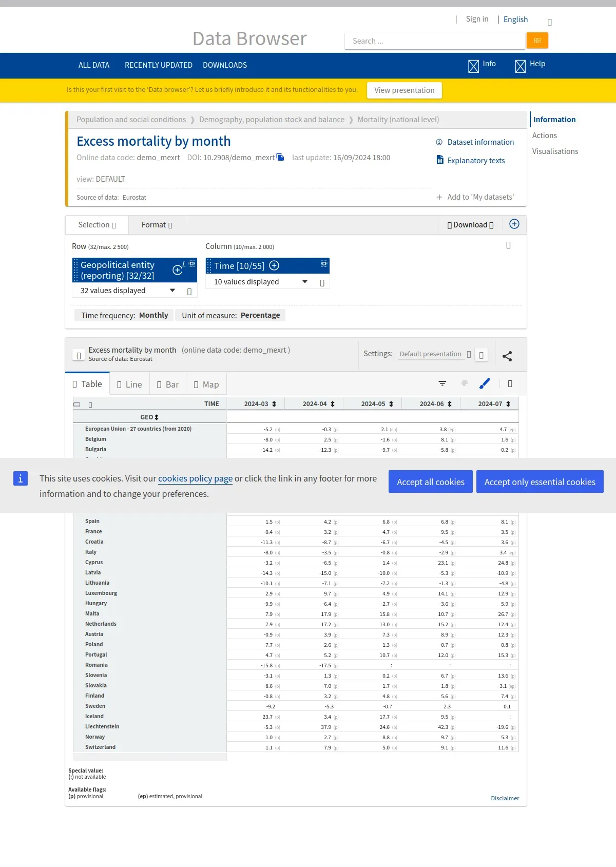Viewport: 616px width, 867px height.
Task: Click the View presentation button
Action: pyautogui.click(x=405, y=90)
